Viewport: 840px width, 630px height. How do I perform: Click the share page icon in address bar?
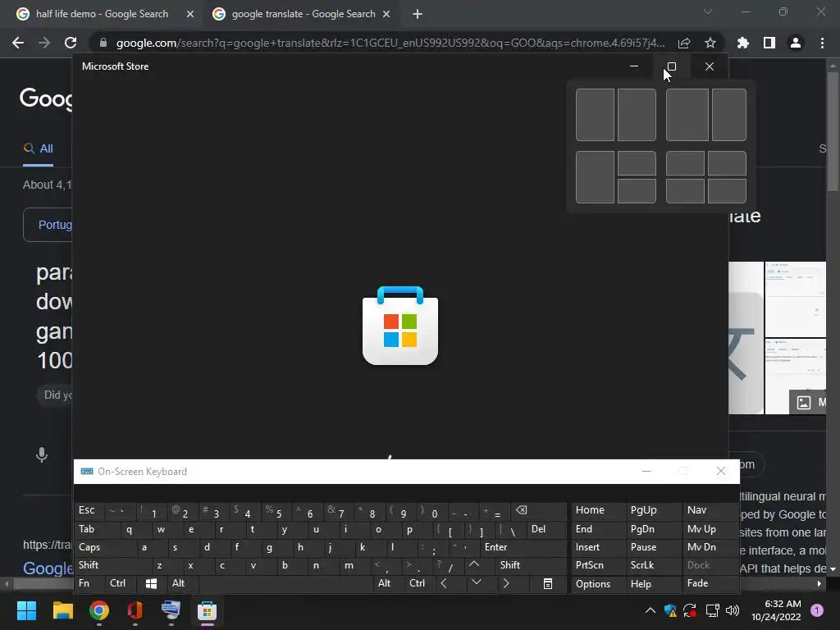[683, 43]
